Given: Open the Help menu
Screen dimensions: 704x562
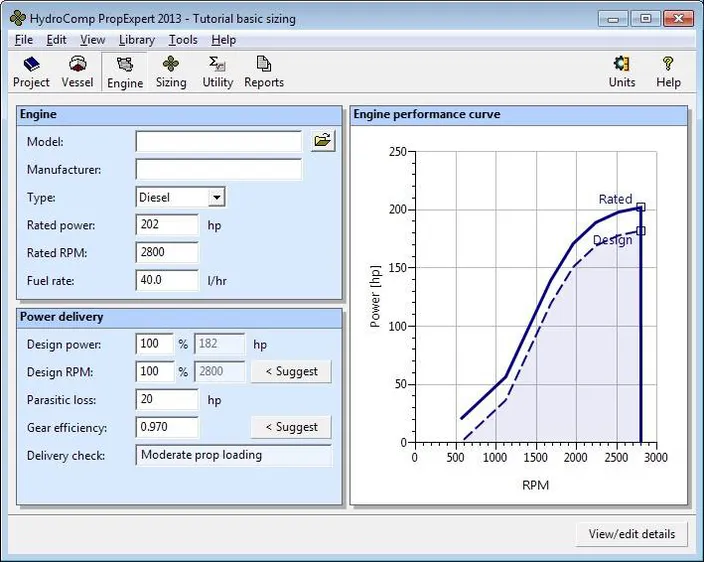Looking at the screenshot, I should click(x=224, y=40).
